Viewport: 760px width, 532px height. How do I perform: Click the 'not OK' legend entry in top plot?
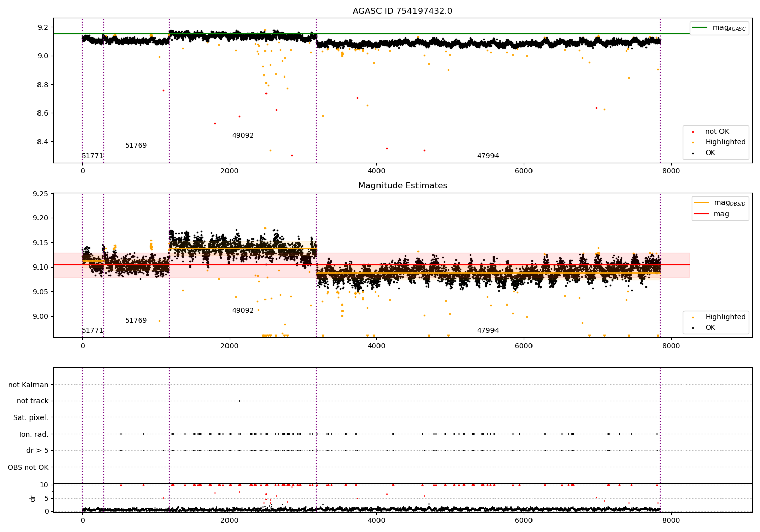coord(717,132)
